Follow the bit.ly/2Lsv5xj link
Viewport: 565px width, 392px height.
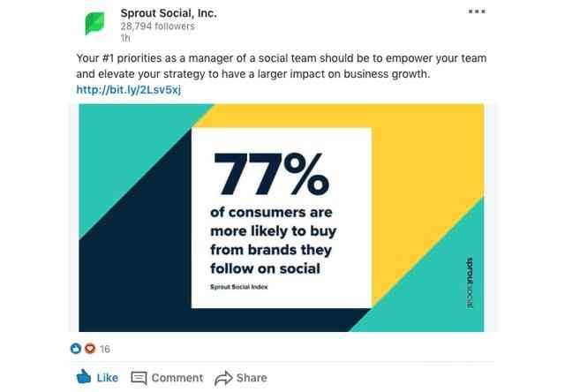tap(129, 89)
